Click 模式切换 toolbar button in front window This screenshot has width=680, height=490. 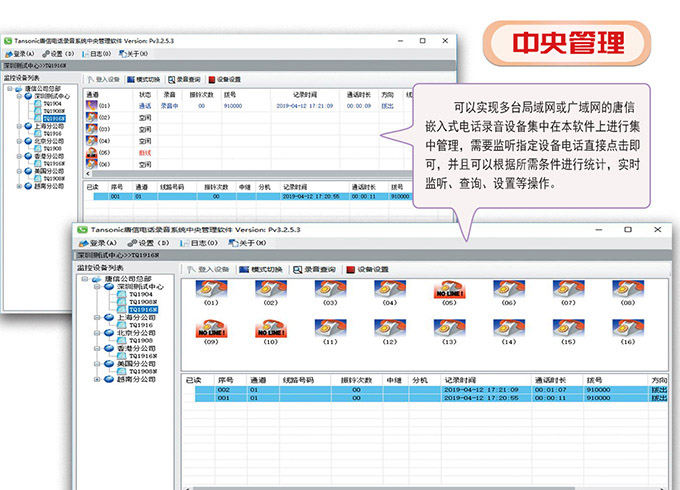click(x=261, y=269)
